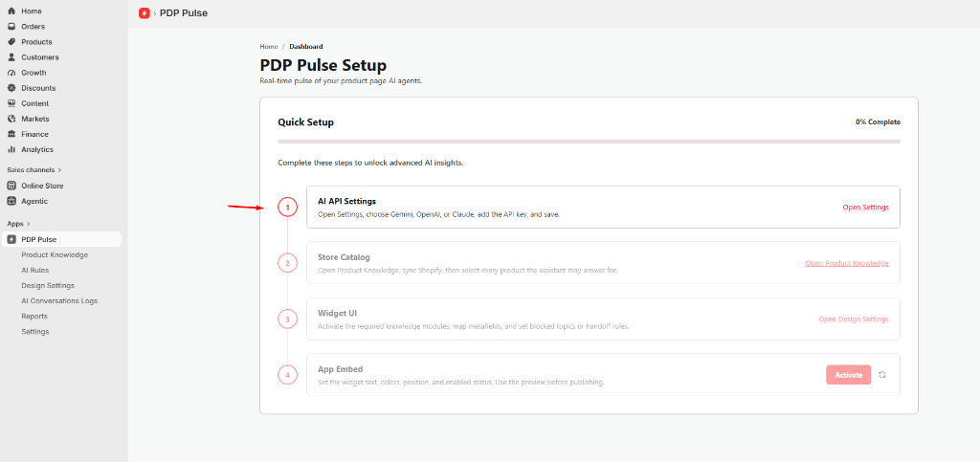980x462 pixels.
Task: Click the Quick Setup heading
Action: click(305, 122)
